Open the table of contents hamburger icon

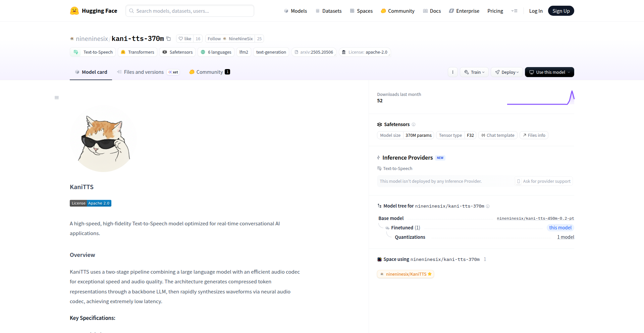tap(57, 98)
